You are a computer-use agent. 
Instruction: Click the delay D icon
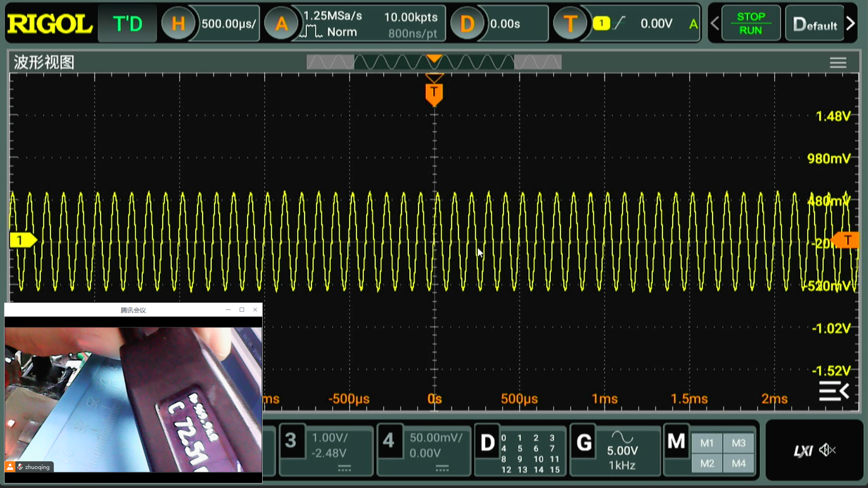(x=467, y=23)
